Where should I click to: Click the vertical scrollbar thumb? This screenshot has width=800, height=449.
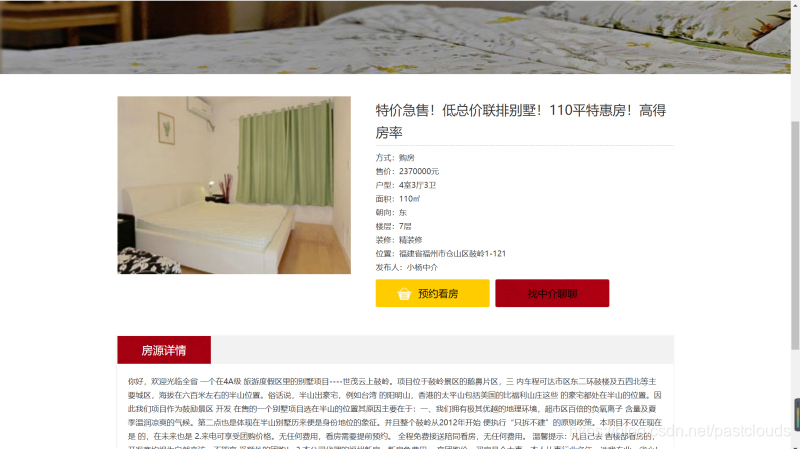pyautogui.click(x=795, y=235)
